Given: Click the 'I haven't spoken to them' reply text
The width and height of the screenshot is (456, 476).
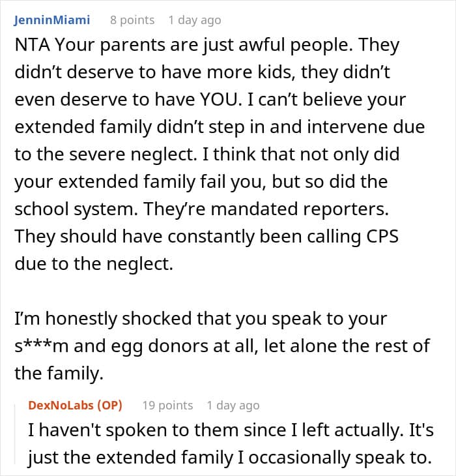Looking at the screenshot, I should [x=231, y=443].
